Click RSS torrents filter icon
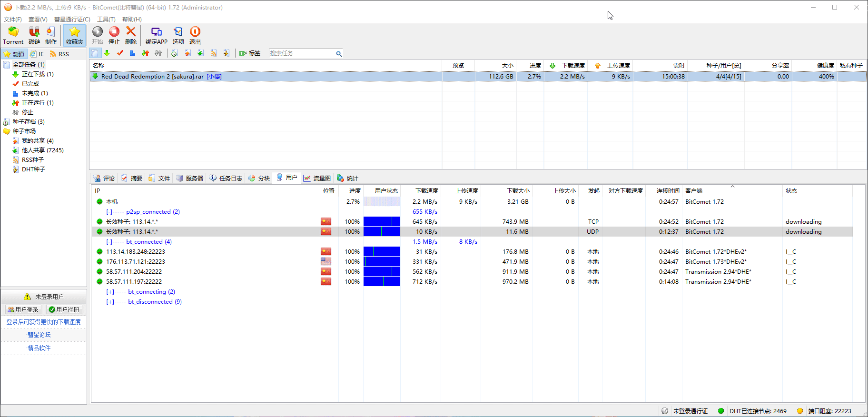 [214, 53]
